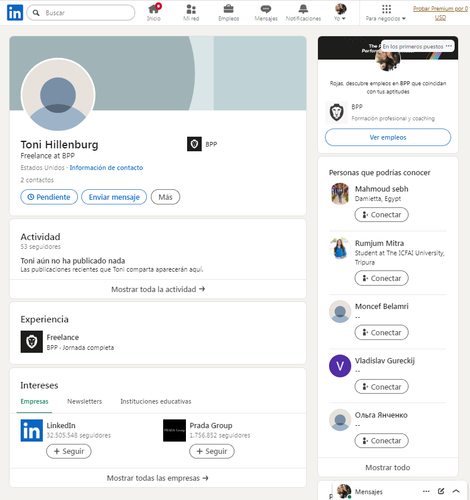Image resolution: width=470 pixels, height=500 pixels.
Task: Open Información de contacto link
Action: coord(106,168)
